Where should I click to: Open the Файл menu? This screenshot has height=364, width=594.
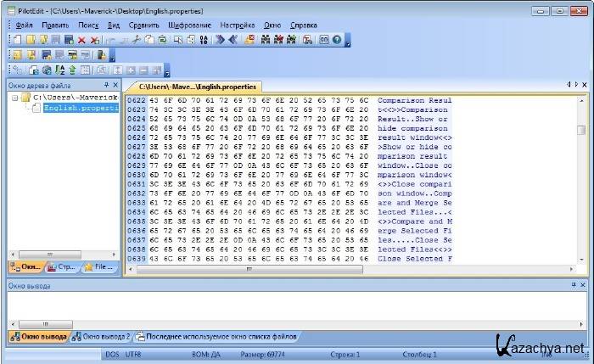[x=24, y=25]
